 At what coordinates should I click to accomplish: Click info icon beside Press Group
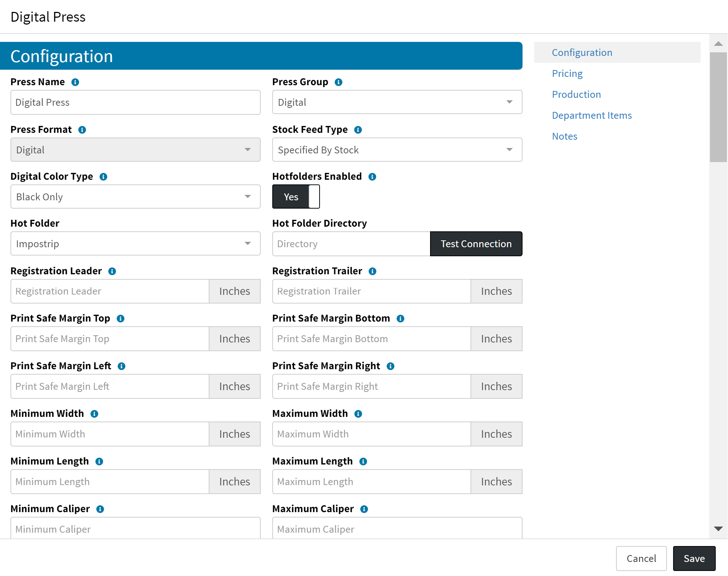point(338,82)
